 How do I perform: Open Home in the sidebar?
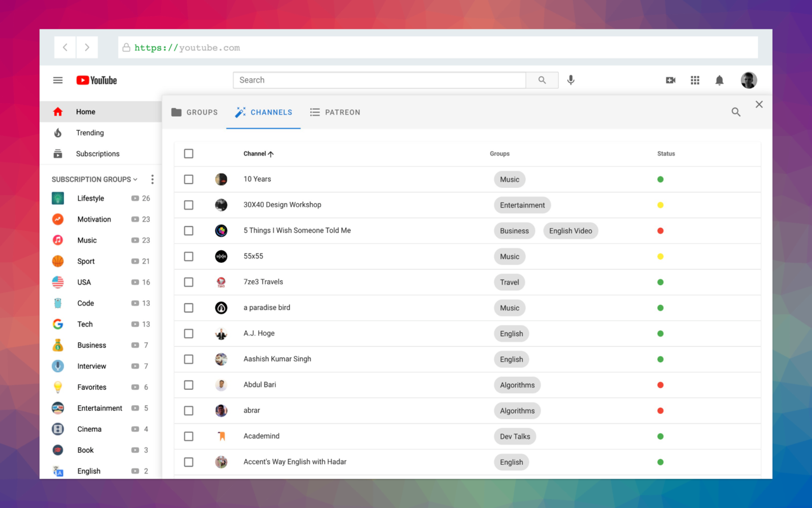click(101, 112)
